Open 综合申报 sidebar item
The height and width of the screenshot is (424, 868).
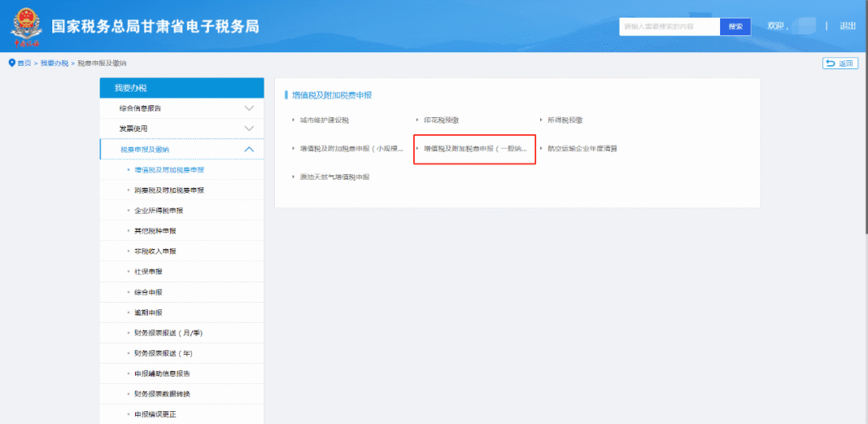click(148, 291)
